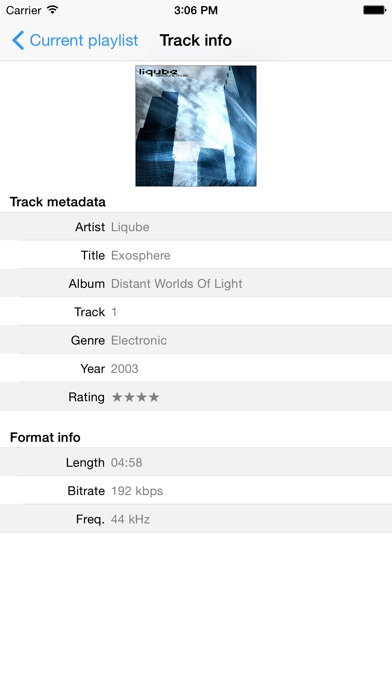Tap the Track info navigation title
This screenshot has height=696, width=392.
pos(196,40)
